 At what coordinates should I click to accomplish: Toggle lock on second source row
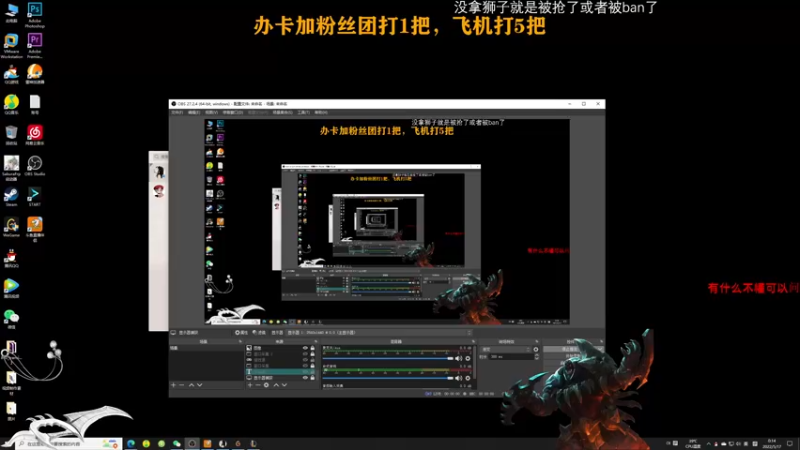(313, 354)
